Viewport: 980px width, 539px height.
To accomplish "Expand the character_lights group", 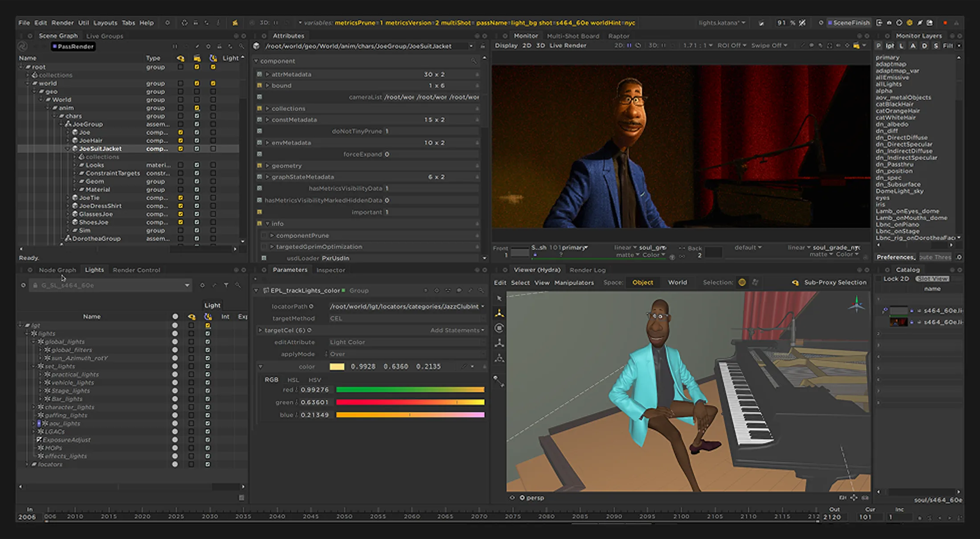I will [x=33, y=407].
